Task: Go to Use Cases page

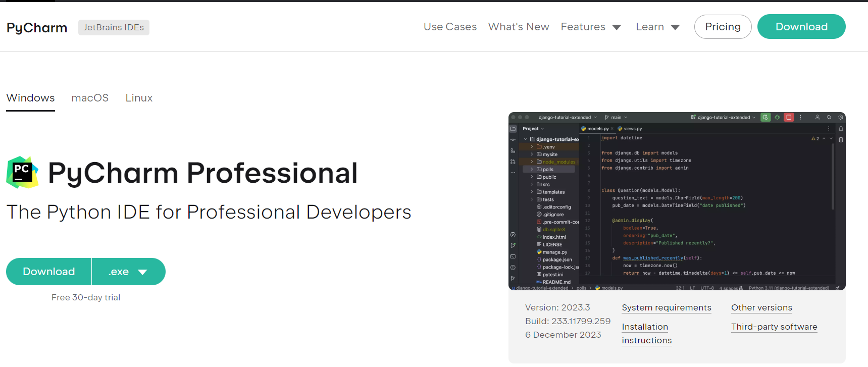Action: point(450,27)
